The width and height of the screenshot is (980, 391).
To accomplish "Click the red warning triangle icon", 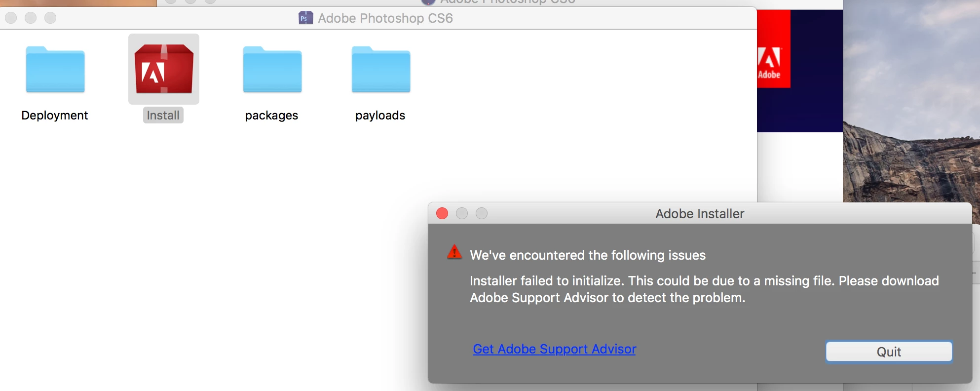I will 454,252.
